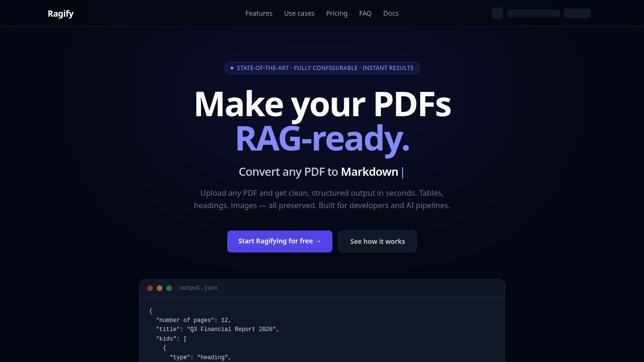
Task: Click the yellow window dot in output.json panel
Action: point(160,288)
